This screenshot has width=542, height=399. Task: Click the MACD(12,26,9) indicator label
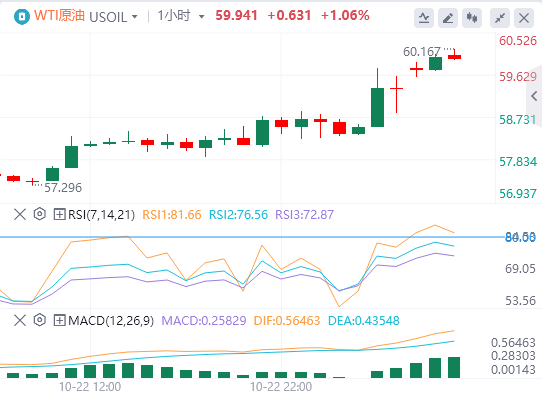tap(111, 321)
